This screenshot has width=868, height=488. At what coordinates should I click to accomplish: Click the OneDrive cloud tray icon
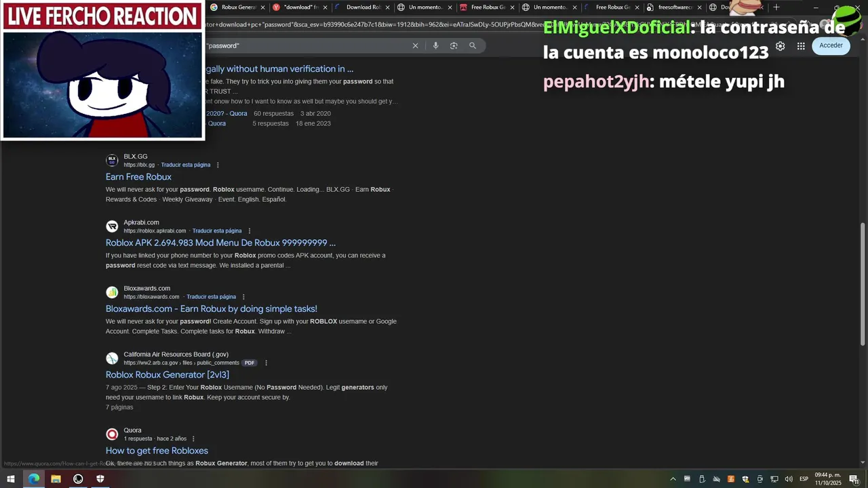pyautogui.click(x=716, y=479)
